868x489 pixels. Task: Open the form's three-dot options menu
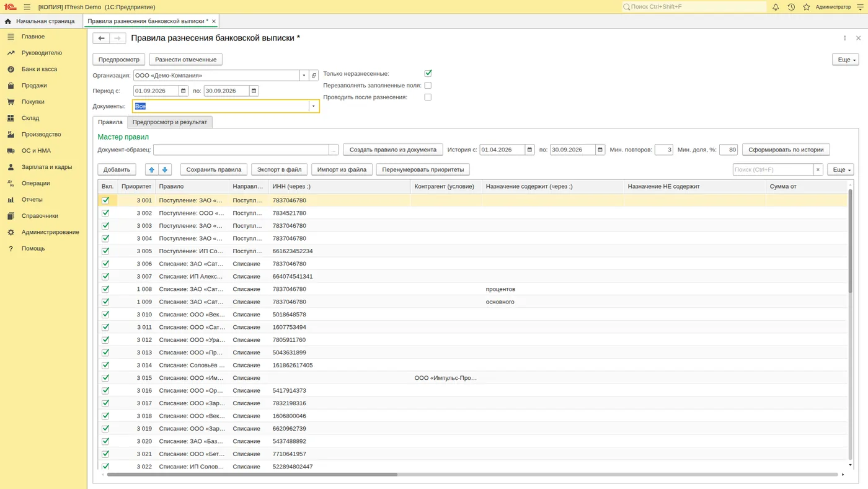[844, 38]
